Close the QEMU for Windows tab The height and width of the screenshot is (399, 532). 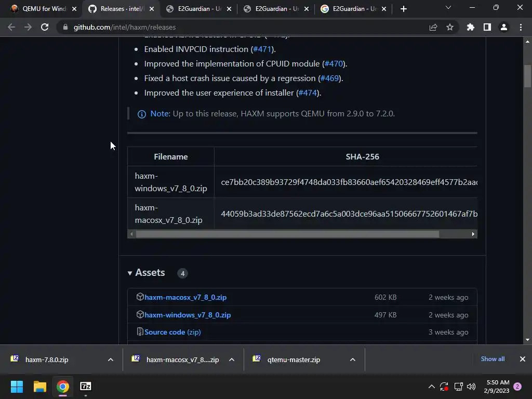click(x=74, y=9)
